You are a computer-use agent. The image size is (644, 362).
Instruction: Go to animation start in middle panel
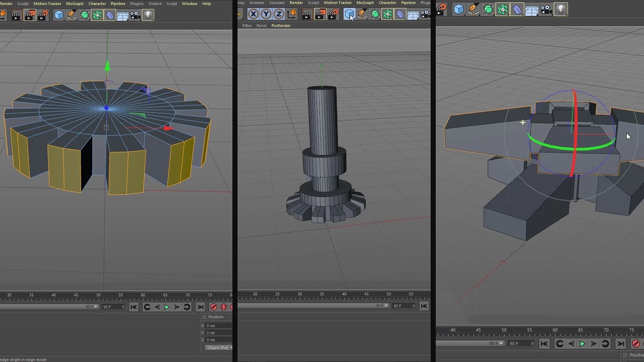pyautogui.click(x=424, y=306)
